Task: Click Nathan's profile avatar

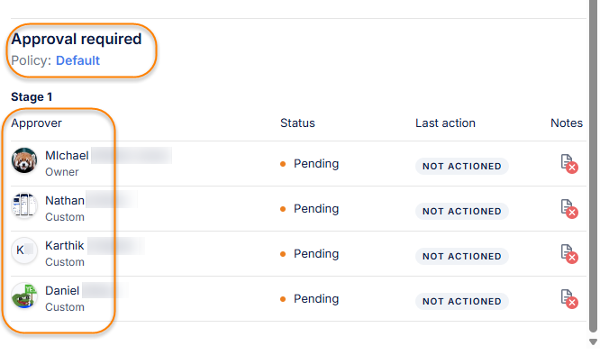Action: click(x=24, y=206)
